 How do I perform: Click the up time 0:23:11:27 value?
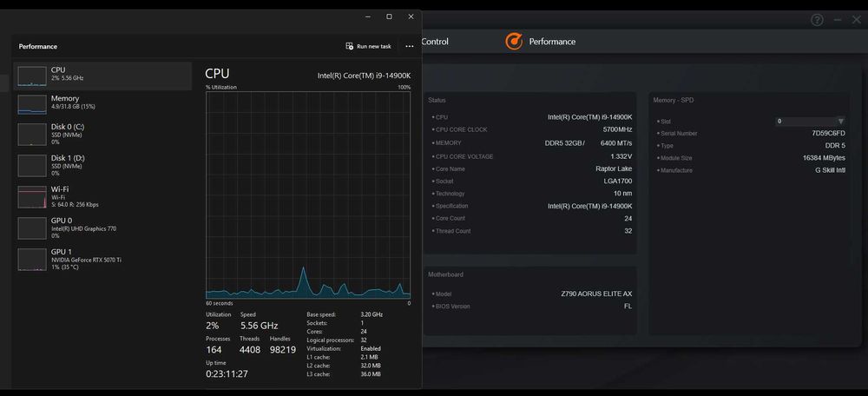coord(227,373)
